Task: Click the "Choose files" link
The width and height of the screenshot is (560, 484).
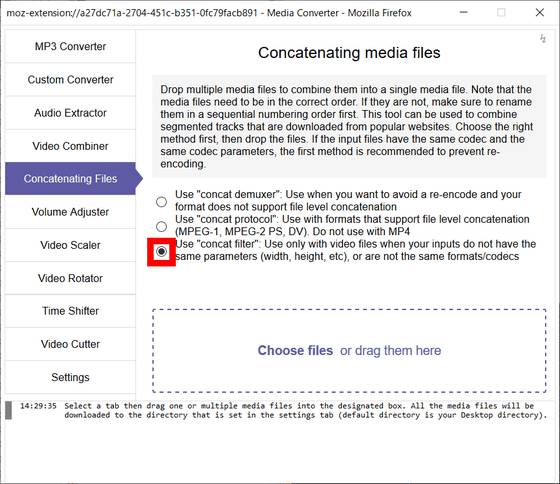Action: click(295, 350)
